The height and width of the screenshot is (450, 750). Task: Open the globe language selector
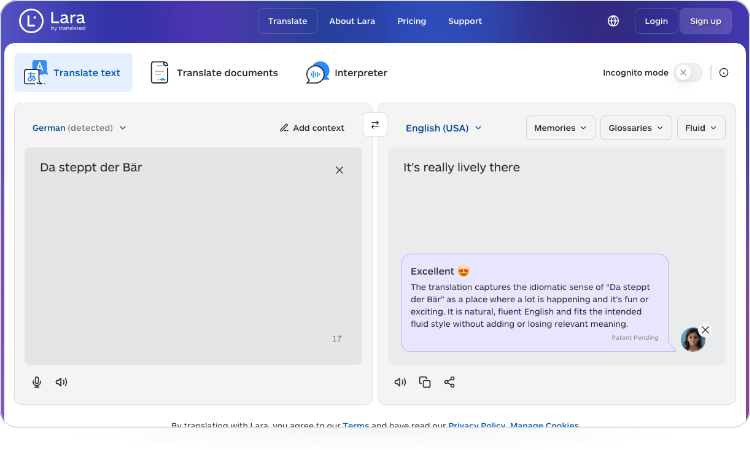tap(613, 21)
